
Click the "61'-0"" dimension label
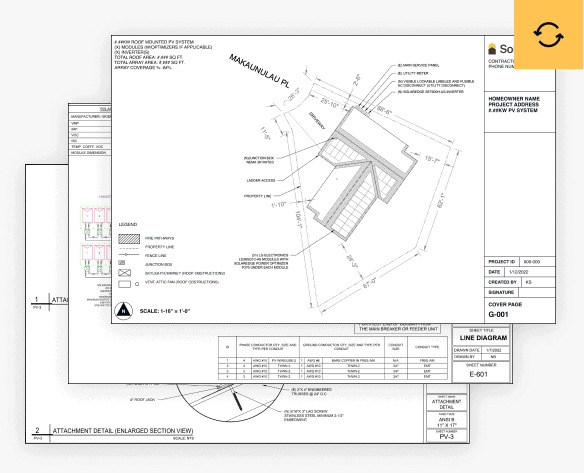coord(370,283)
